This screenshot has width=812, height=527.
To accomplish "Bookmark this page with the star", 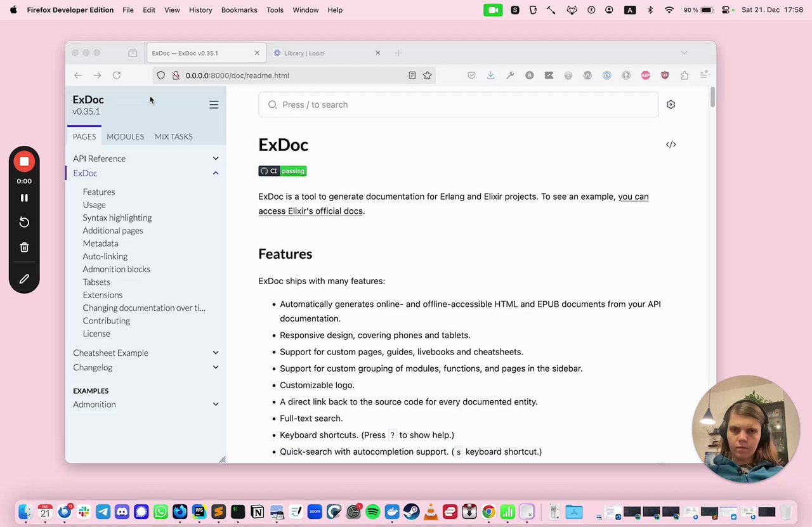I will pos(428,75).
